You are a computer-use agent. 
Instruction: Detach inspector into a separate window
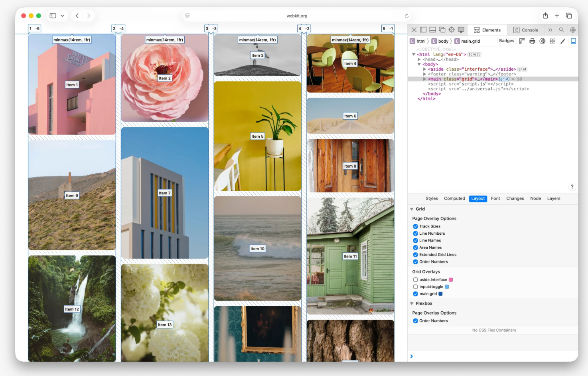pos(442,30)
